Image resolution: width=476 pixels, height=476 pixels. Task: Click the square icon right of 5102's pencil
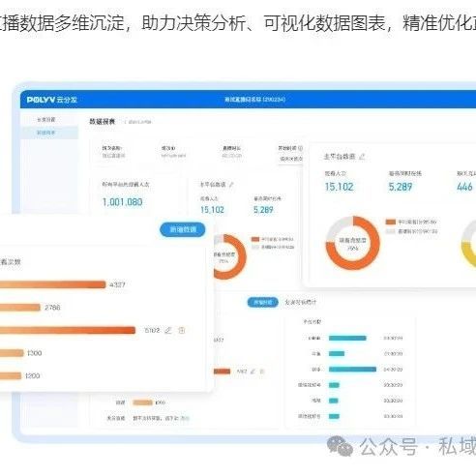182,330
